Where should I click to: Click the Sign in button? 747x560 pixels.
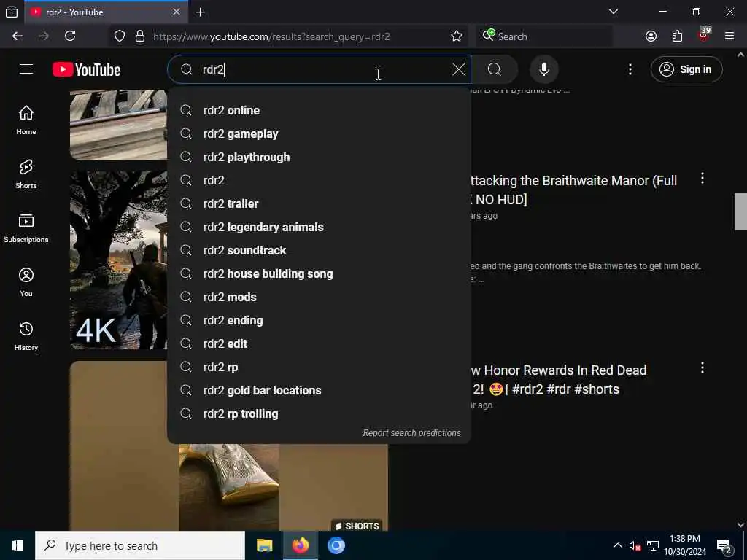[686, 69]
